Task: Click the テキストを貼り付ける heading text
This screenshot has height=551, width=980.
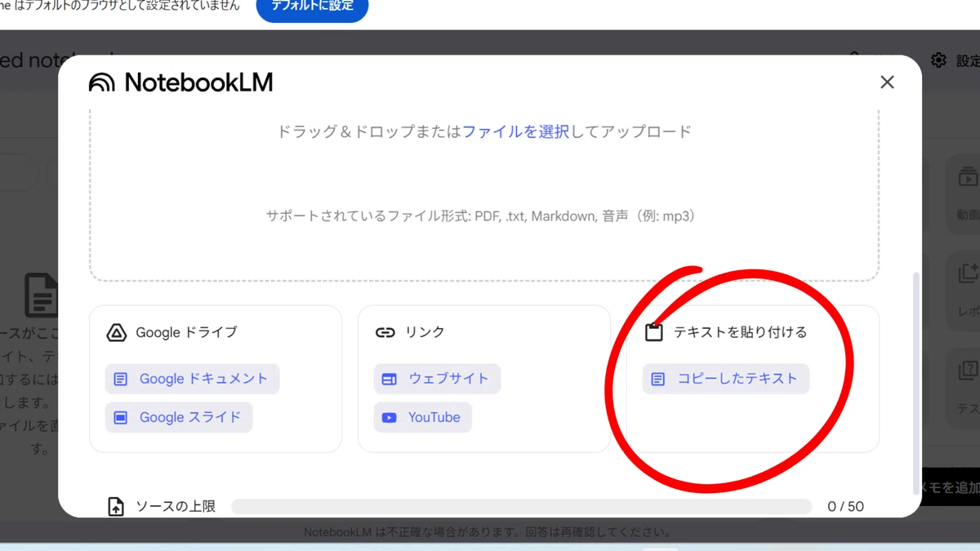Action: tap(740, 332)
